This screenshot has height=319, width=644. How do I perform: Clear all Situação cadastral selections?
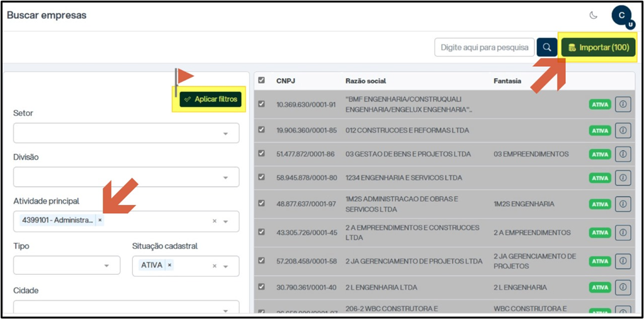coord(214,266)
